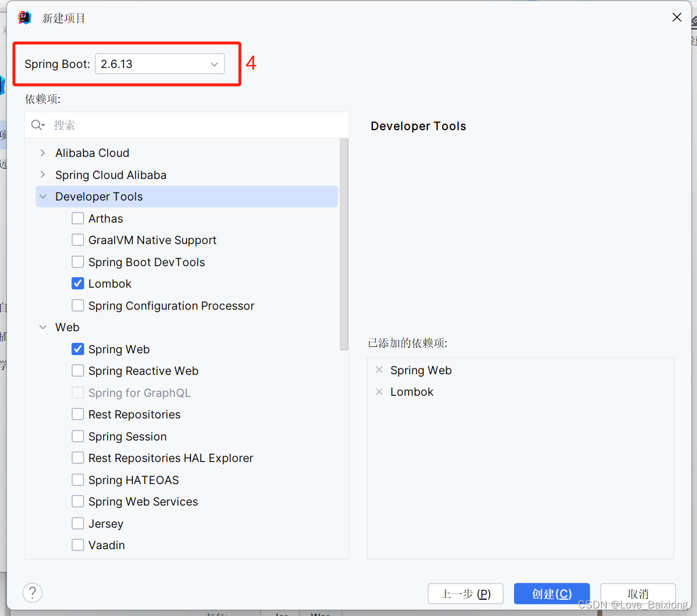Expand the Alibaba Cloud category
The image size is (697, 616).
[x=42, y=153]
